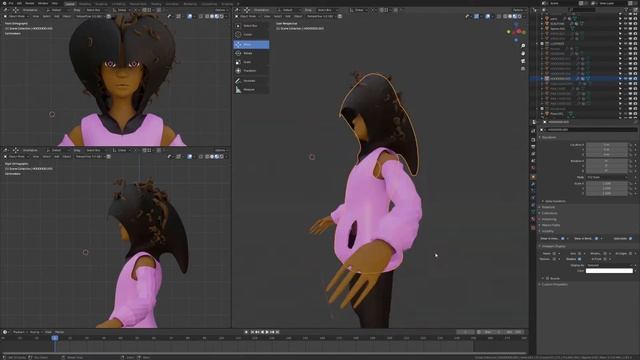Toggle Show in Viewports checkbox
The image size is (640, 360).
[563, 238]
